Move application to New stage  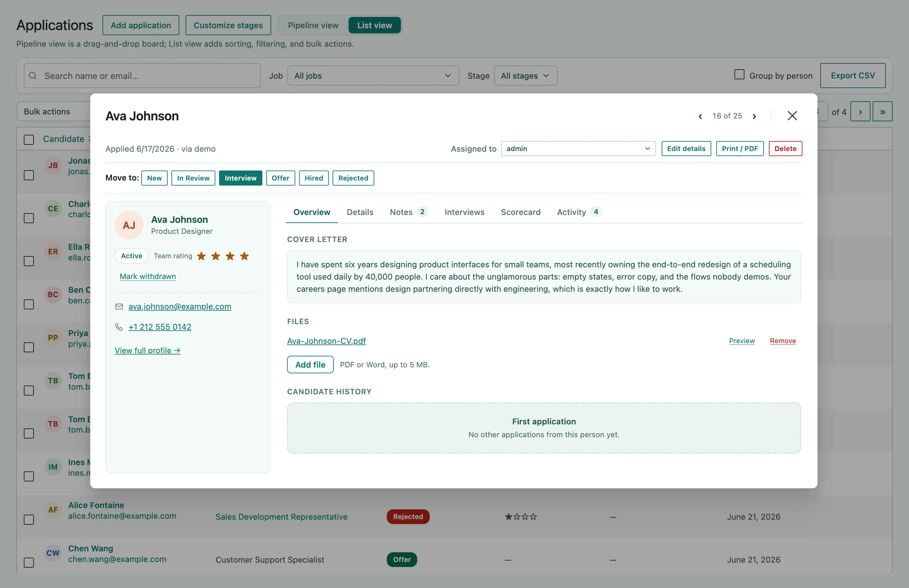click(154, 178)
